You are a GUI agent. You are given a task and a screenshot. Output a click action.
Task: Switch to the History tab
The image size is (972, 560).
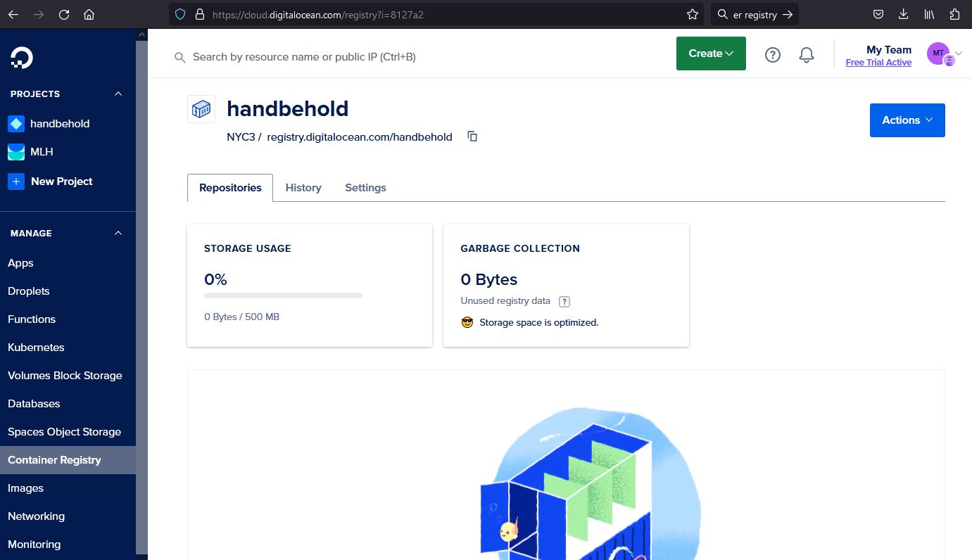(303, 188)
